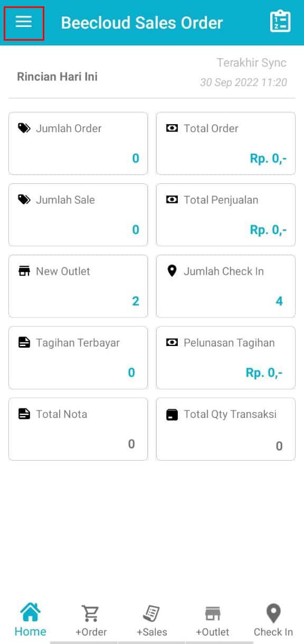The height and width of the screenshot is (644, 304).
Task: Open the Check In tab
Action: tap(273, 621)
